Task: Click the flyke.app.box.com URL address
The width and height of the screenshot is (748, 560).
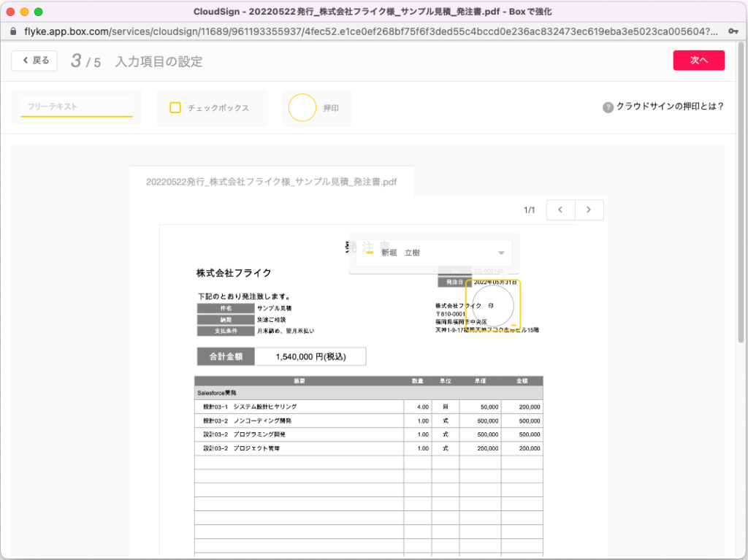Action: point(370,31)
